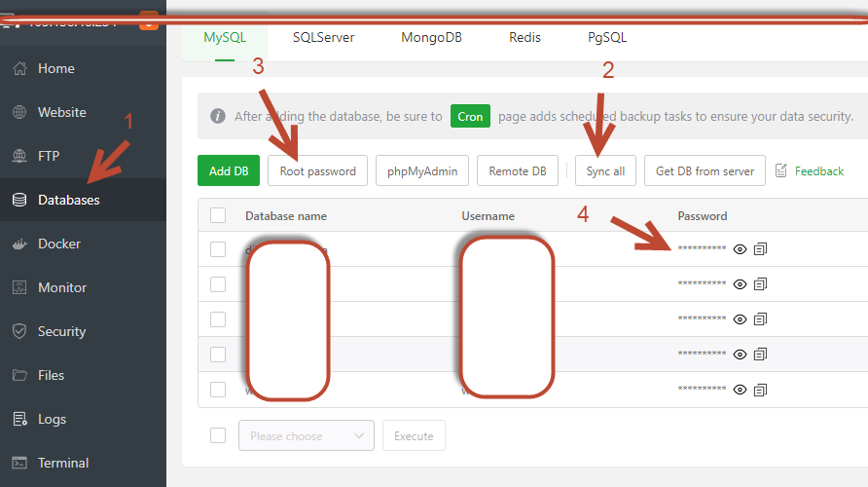868x487 pixels.
Task: Switch to the PgSQL tab
Action: pos(606,38)
